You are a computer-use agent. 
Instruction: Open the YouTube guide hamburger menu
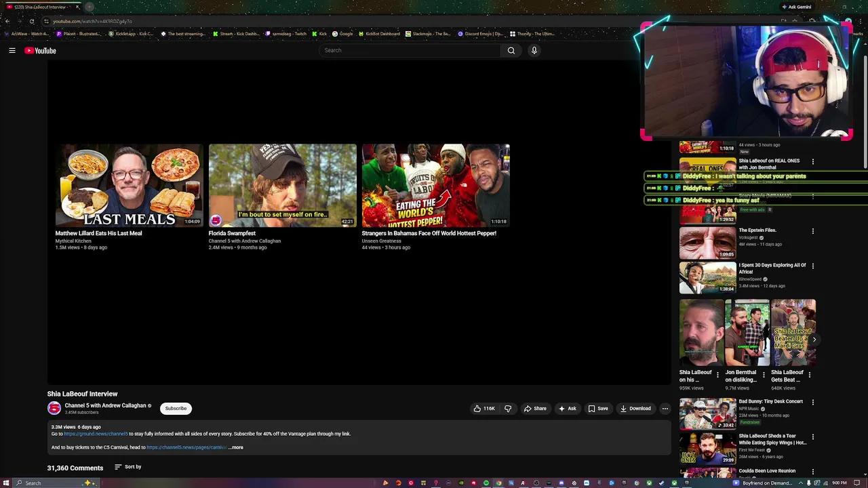click(x=12, y=50)
